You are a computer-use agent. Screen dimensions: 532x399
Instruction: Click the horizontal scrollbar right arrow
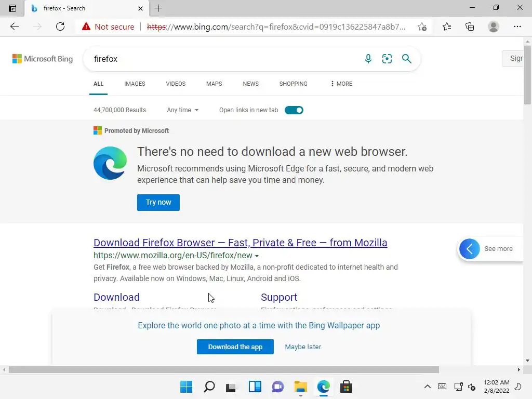point(518,369)
